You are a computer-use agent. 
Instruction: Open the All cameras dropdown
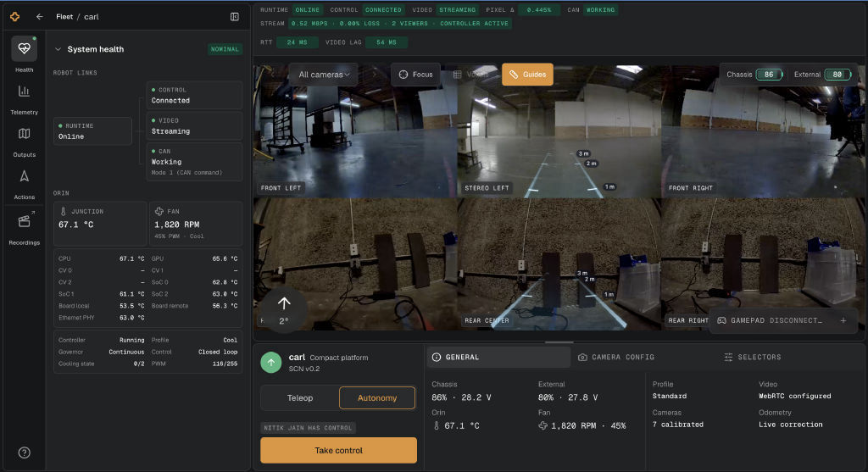(x=324, y=75)
